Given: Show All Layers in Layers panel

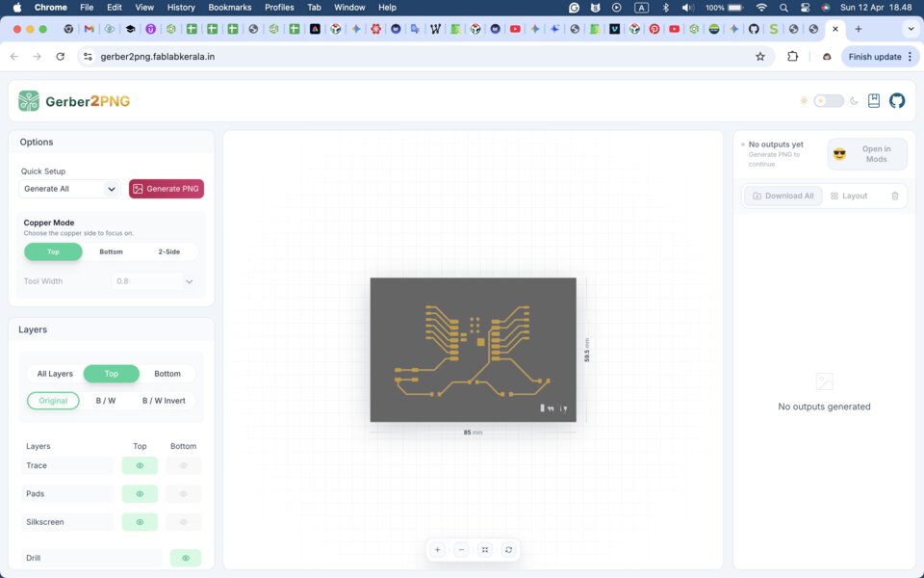Looking at the screenshot, I should pos(55,374).
